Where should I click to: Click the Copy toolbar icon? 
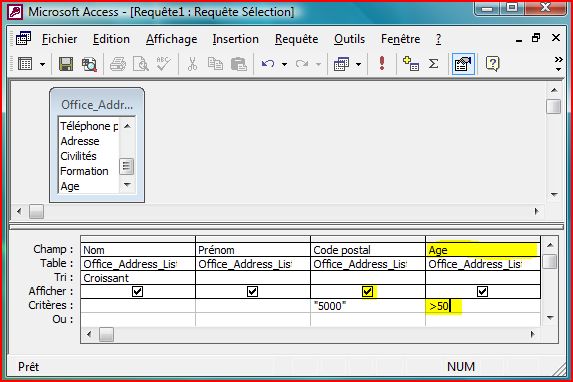pyautogui.click(x=215, y=64)
